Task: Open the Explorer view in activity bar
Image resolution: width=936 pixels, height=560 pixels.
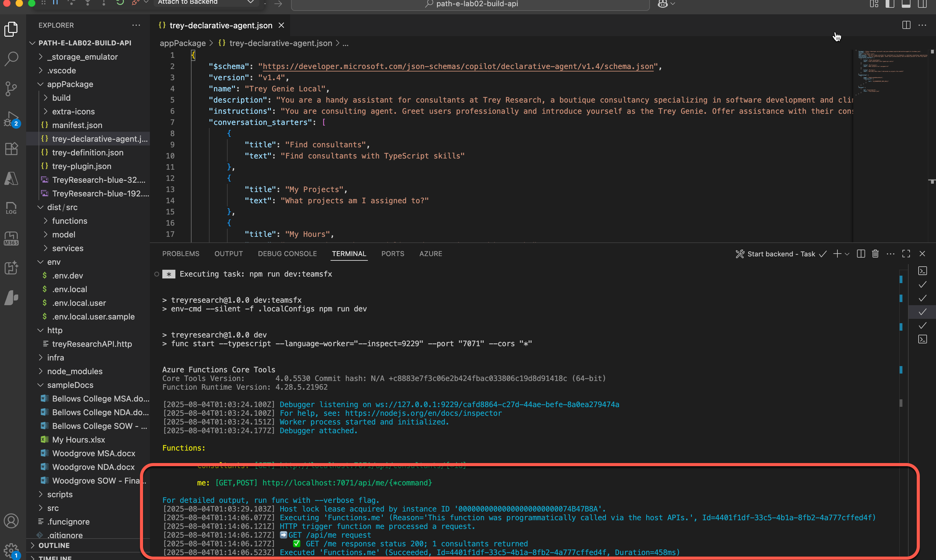Action: click(x=11, y=29)
